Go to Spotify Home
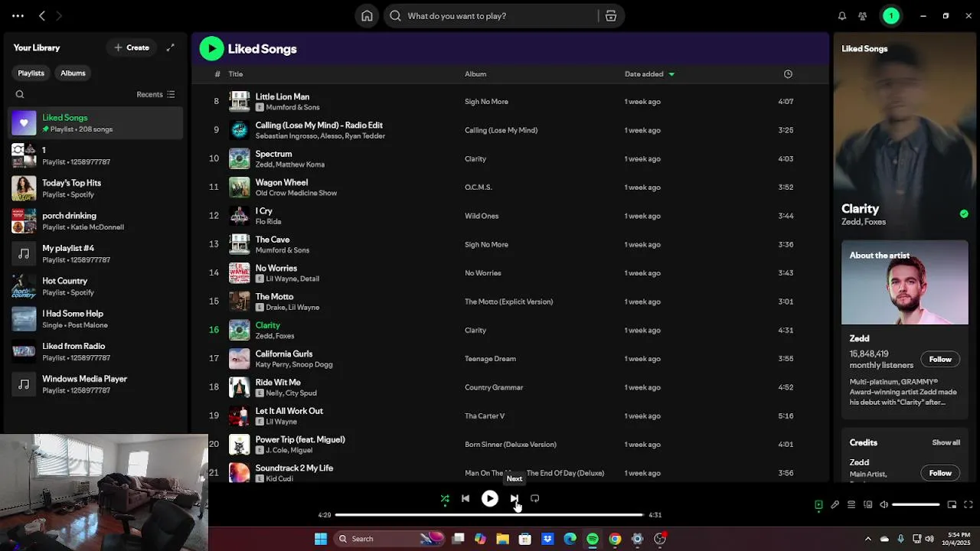Screen dimensions: 980x551 click(367, 16)
